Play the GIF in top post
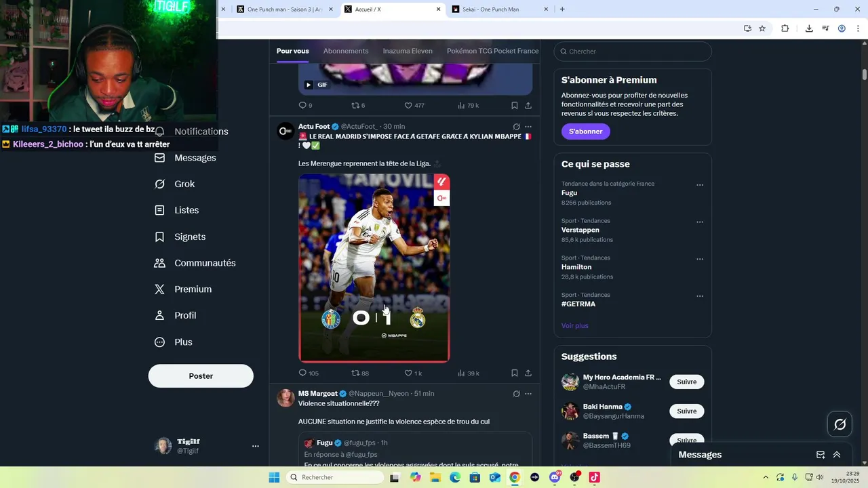868x488 pixels. click(x=309, y=85)
